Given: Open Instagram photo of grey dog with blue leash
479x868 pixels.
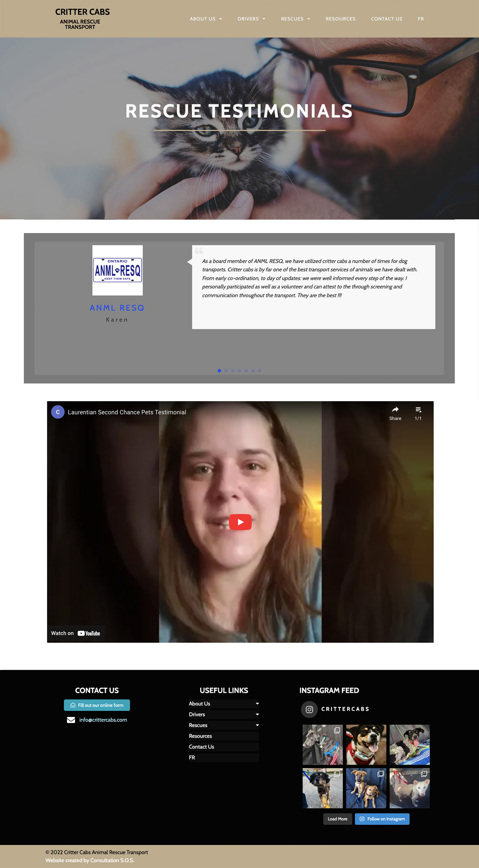Looking at the screenshot, I should click(323, 745).
